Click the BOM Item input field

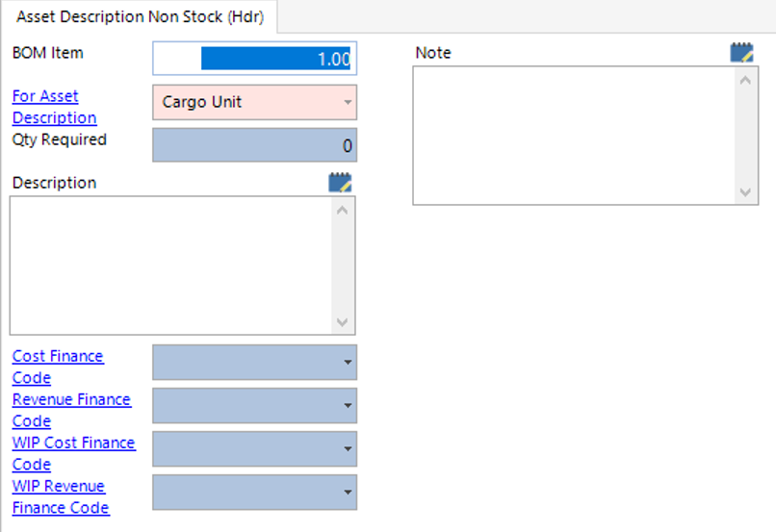tap(254, 59)
